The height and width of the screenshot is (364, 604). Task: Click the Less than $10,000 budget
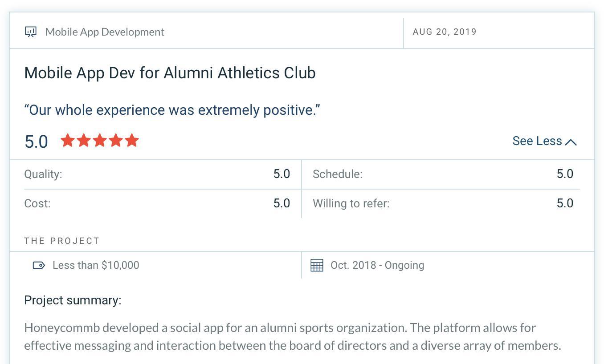(x=96, y=265)
